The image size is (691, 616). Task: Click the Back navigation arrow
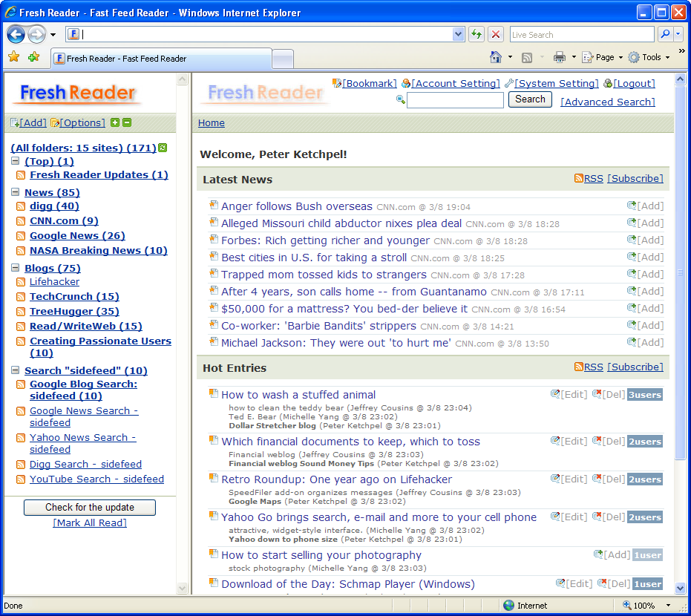click(16, 34)
